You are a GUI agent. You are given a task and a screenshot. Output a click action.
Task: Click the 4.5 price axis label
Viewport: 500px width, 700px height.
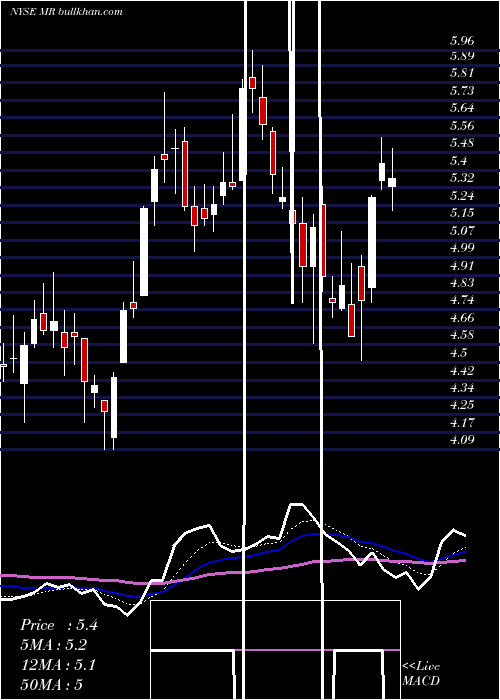click(458, 353)
